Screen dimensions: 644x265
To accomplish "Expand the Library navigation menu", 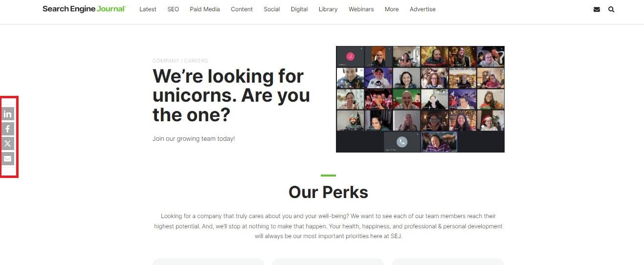I will [328, 9].
